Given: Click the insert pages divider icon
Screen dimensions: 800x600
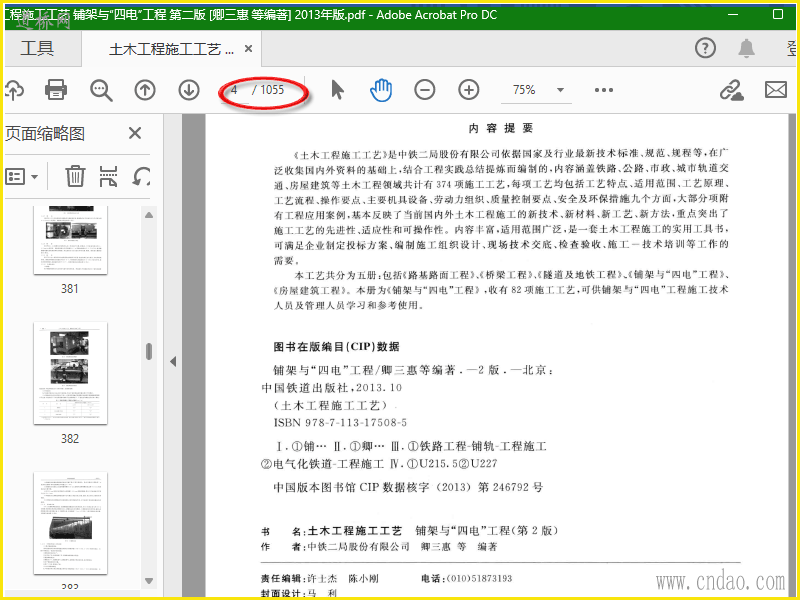Looking at the screenshot, I should (x=108, y=176).
